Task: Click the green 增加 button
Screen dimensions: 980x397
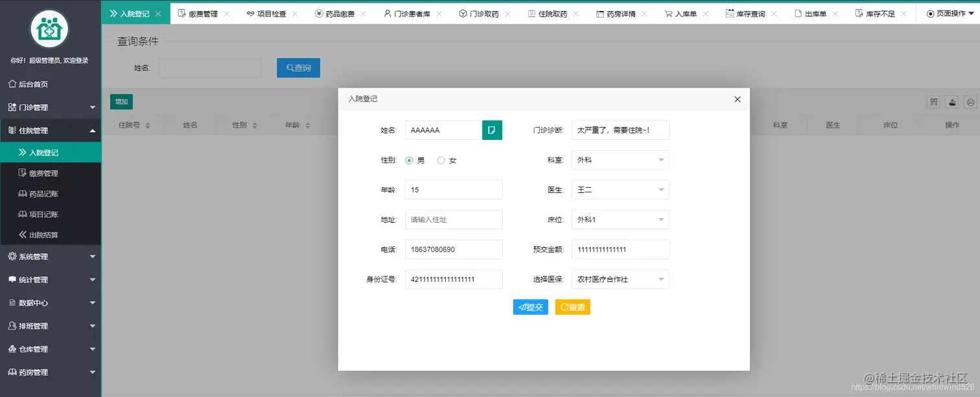Action: click(x=121, y=102)
